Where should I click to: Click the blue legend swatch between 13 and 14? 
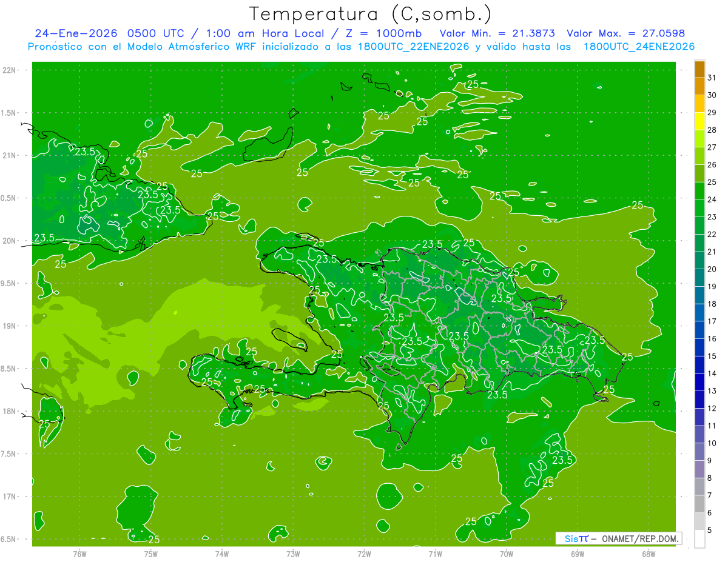pyautogui.click(x=699, y=382)
